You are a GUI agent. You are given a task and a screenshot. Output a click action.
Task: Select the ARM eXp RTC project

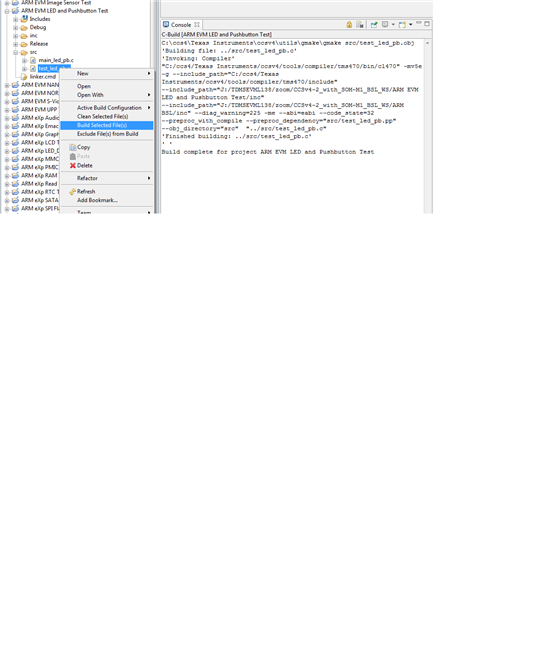pos(40,192)
